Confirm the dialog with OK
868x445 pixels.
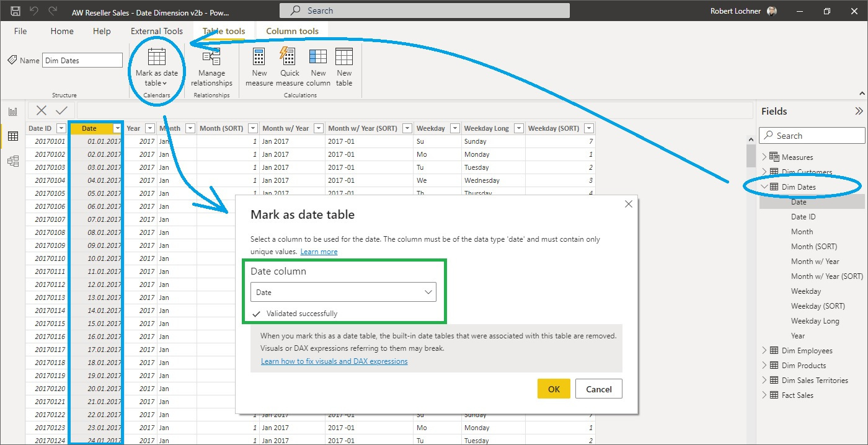coord(553,389)
